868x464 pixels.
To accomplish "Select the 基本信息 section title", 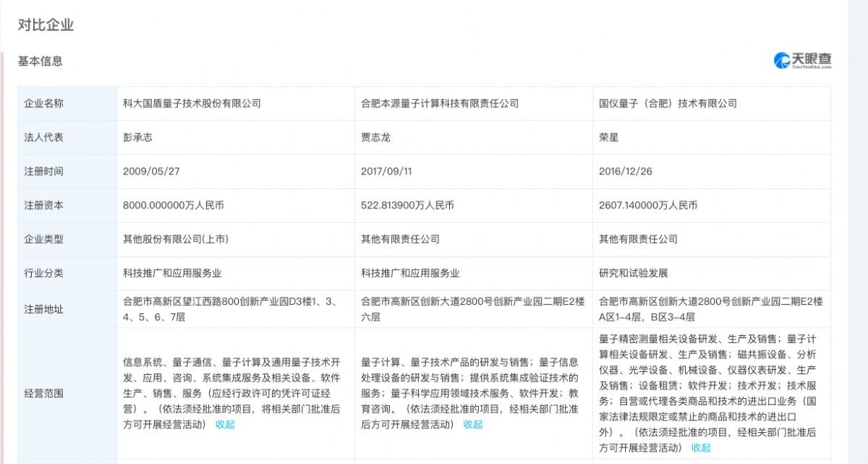I will [x=41, y=62].
